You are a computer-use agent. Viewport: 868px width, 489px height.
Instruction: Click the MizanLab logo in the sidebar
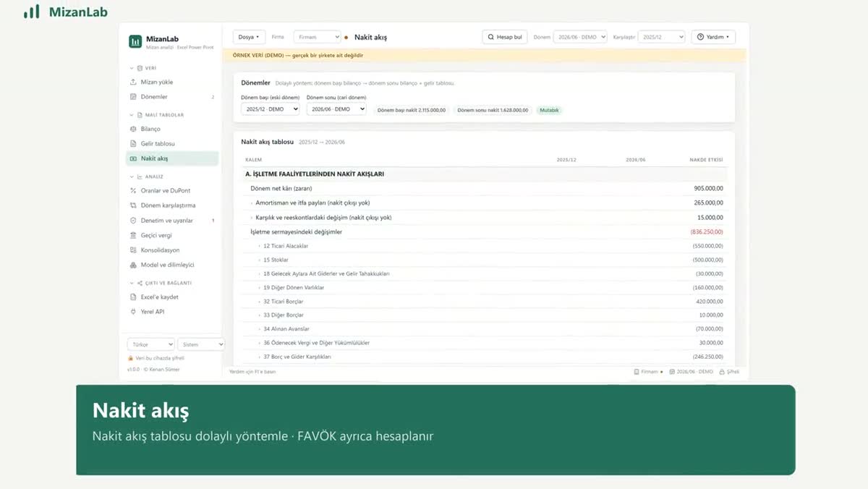(x=135, y=42)
